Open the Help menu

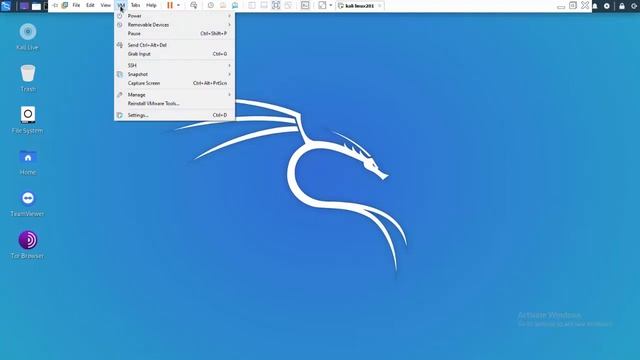tap(151, 5)
